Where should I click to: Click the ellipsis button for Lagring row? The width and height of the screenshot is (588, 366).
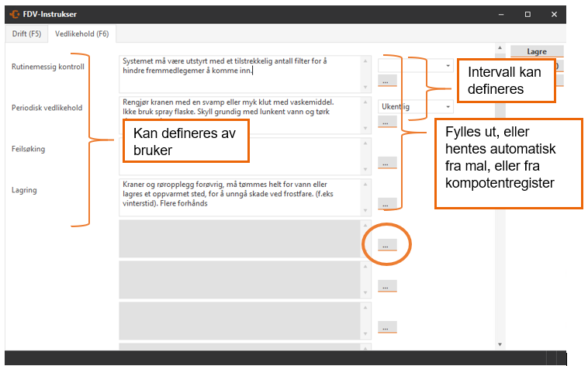tap(388, 204)
